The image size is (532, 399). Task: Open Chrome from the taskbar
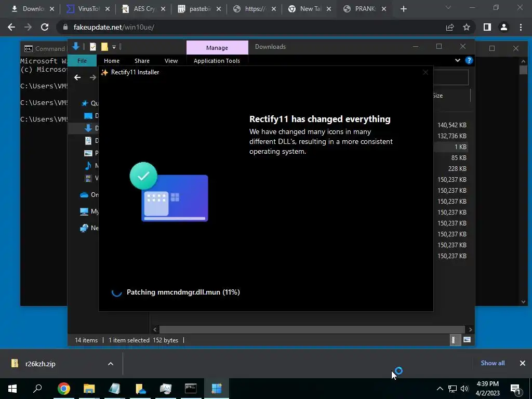coord(63,389)
